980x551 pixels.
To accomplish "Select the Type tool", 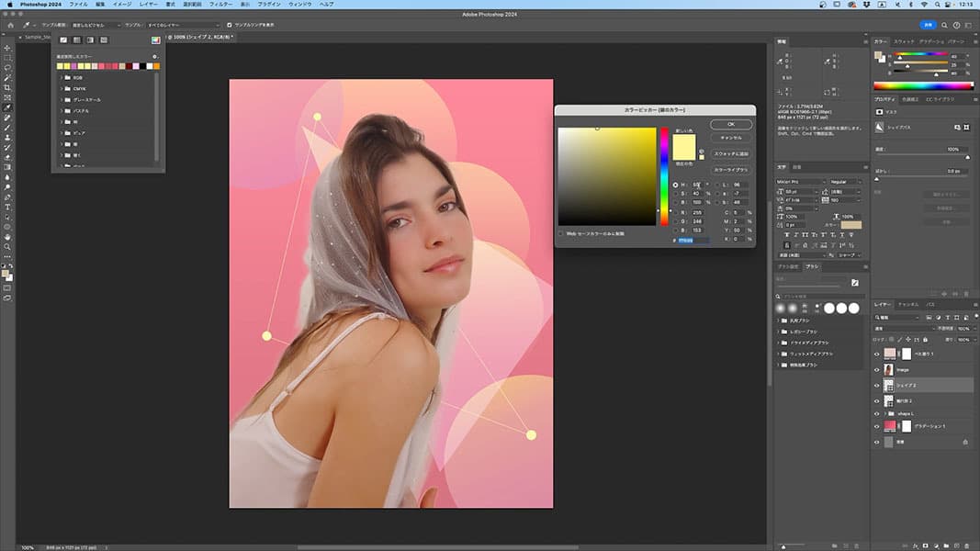I will (7, 207).
